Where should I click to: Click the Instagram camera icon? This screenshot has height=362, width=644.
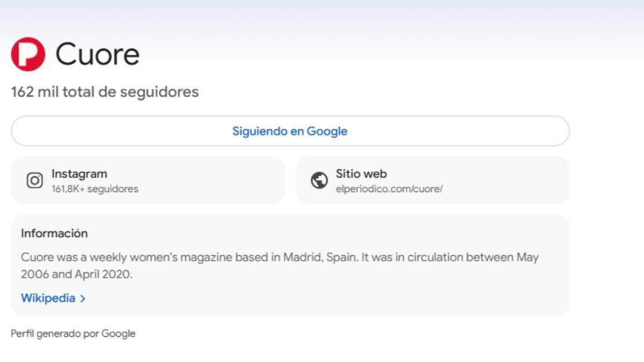click(x=34, y=180)
